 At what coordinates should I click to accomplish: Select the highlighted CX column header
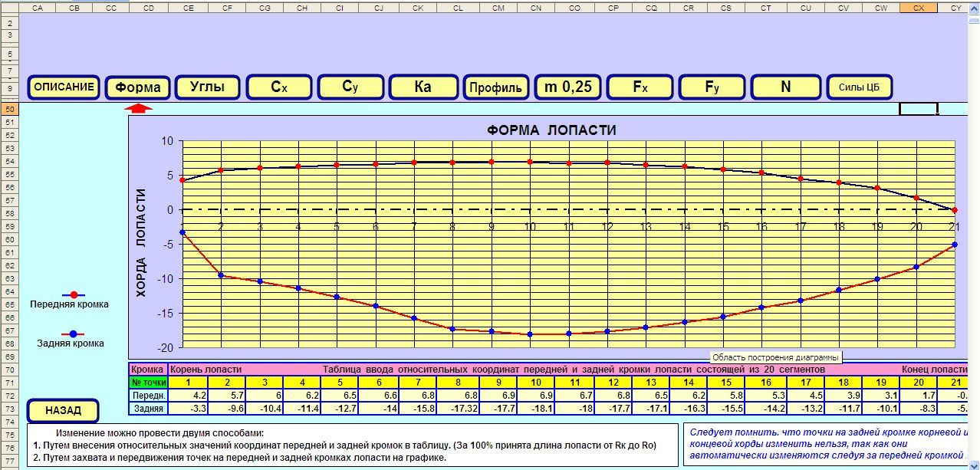[918, 7]
